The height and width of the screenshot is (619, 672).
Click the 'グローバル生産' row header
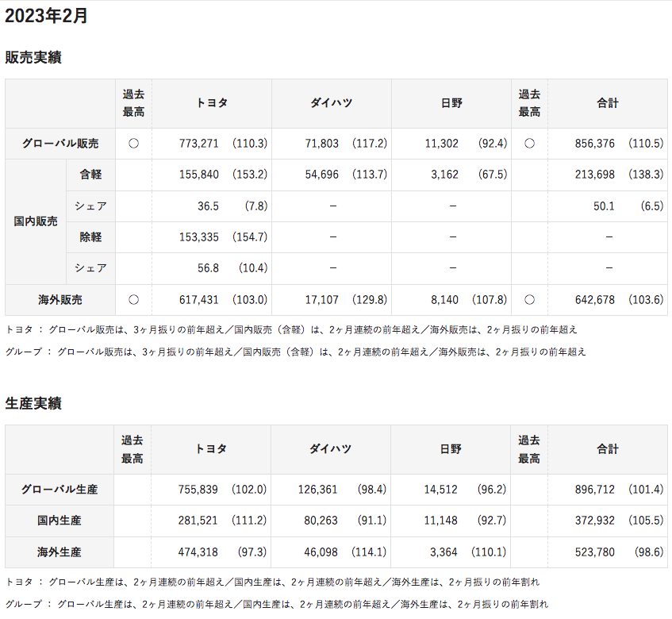(60, 489)
